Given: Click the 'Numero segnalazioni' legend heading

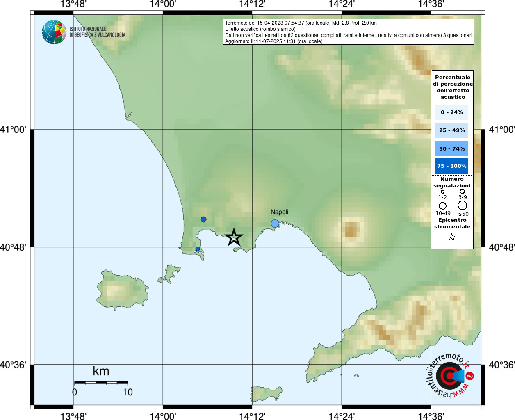Looking at the screenshot, I should coord(452,183).
